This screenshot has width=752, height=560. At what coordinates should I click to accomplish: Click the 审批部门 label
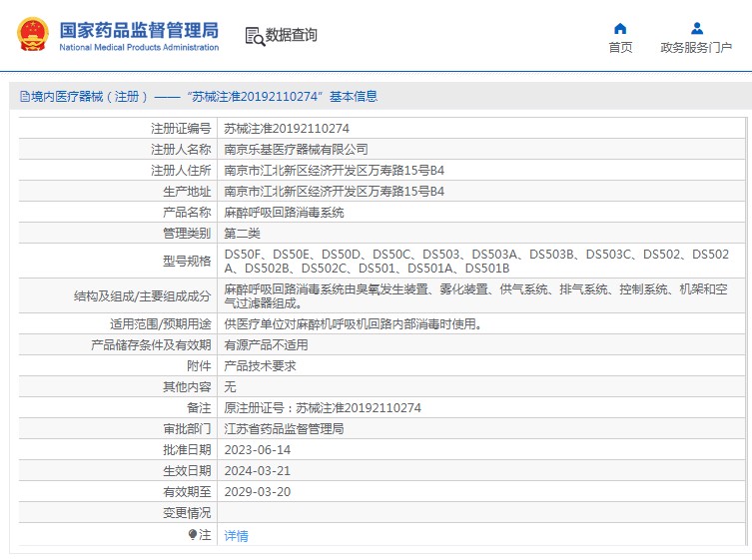pyautogui.click(x=187, y=429)
